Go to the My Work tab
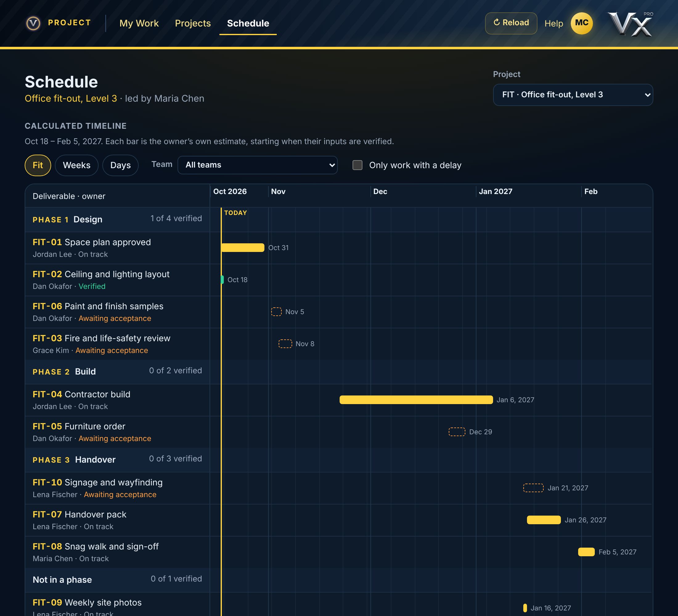This screenshot has width=678, height=616. [x=139, y=23]
